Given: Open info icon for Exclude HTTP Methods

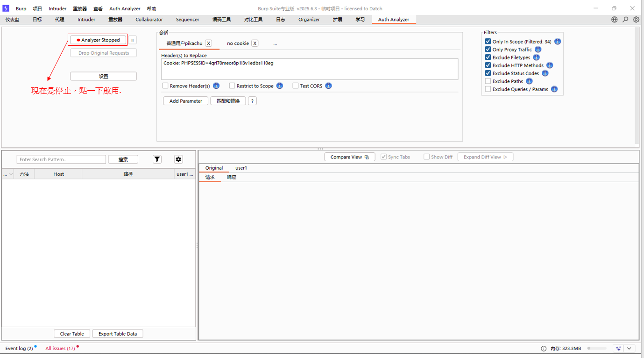Looking at the screenshot, I should coord(550,65).
